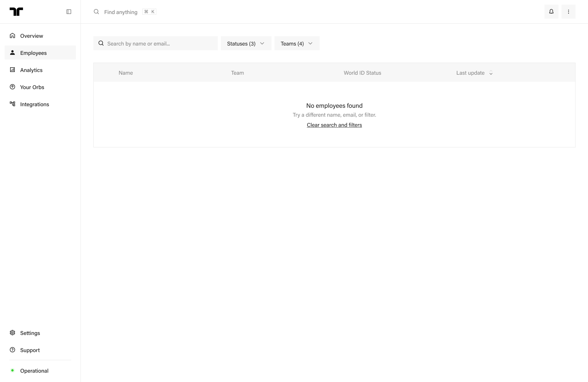Open the three-dot more options menu

pos(569,12)
